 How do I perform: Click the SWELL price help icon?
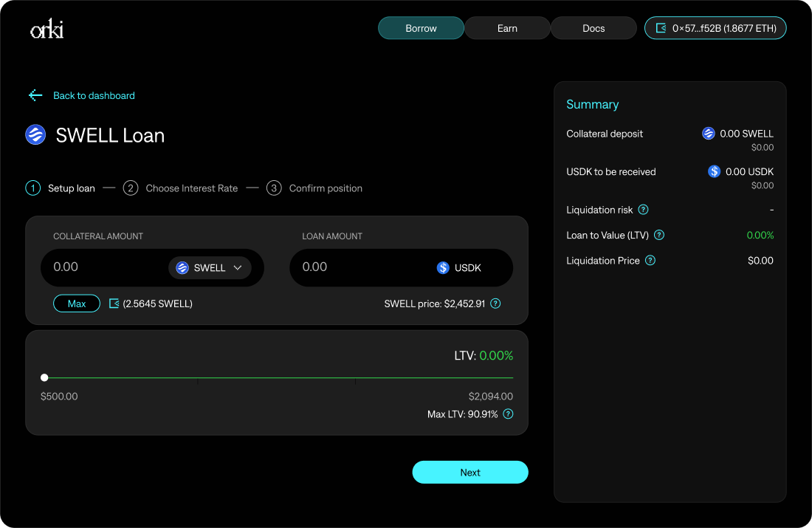coord(495,304)
